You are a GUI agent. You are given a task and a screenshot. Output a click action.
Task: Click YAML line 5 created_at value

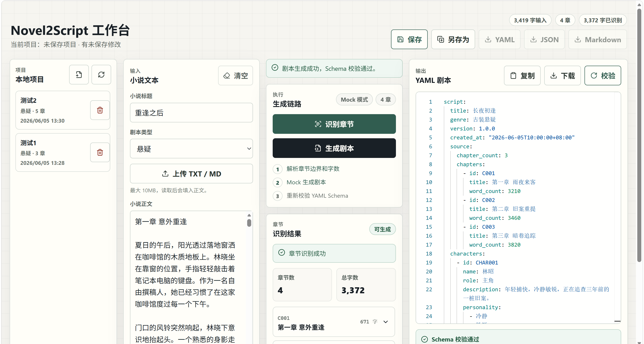[531, 138]
